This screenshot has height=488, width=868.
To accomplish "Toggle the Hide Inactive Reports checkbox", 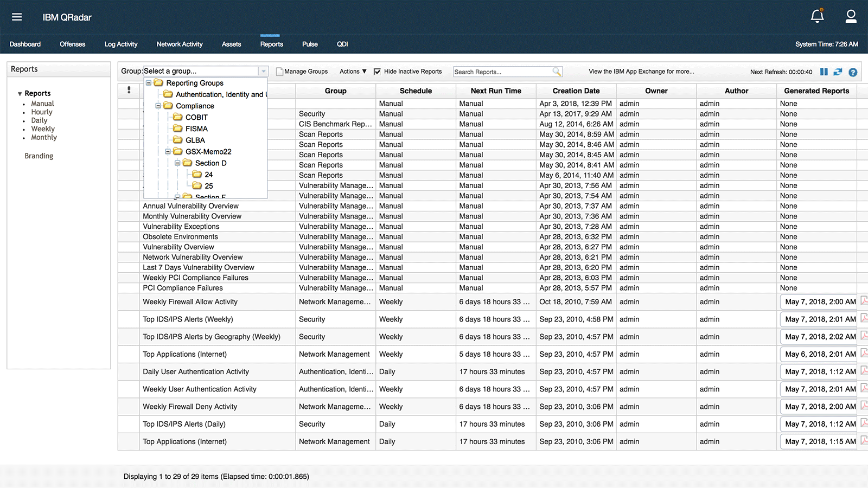I will click(377, 72).
